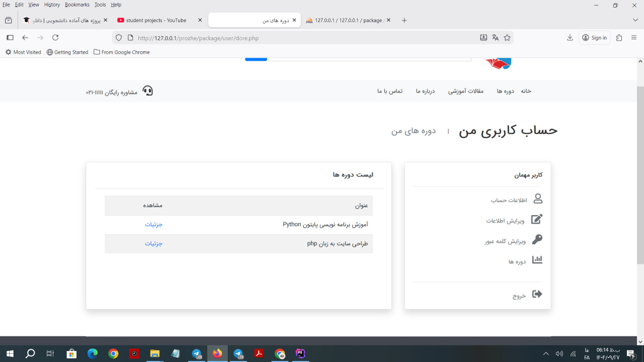The image size is (644, 362).
Task: Click the courses bar chart icon
Action: click(x=537, y=260)
